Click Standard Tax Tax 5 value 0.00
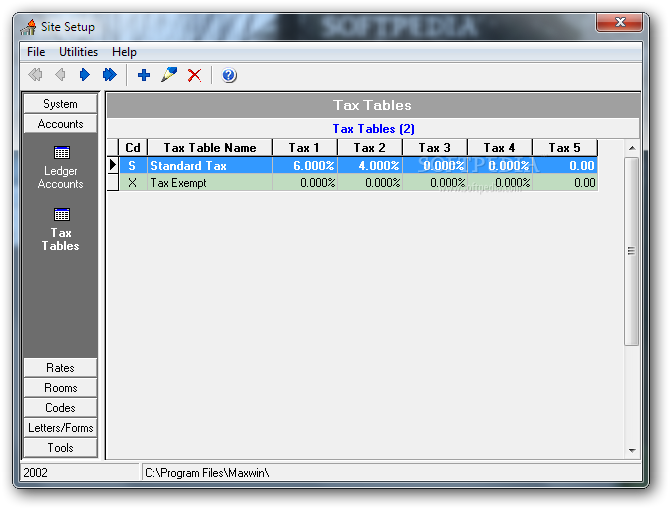The image size is (670, 509). coord(564,165)
